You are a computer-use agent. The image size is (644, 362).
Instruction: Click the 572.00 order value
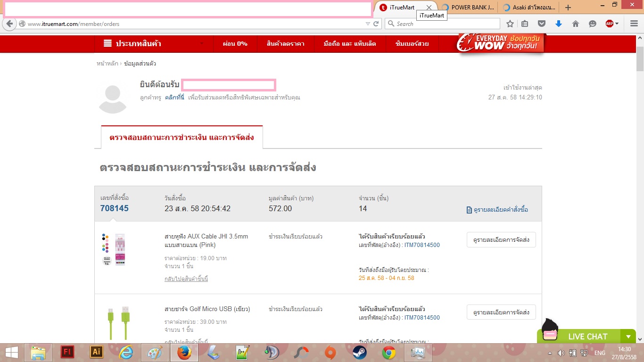click(280, 208)
